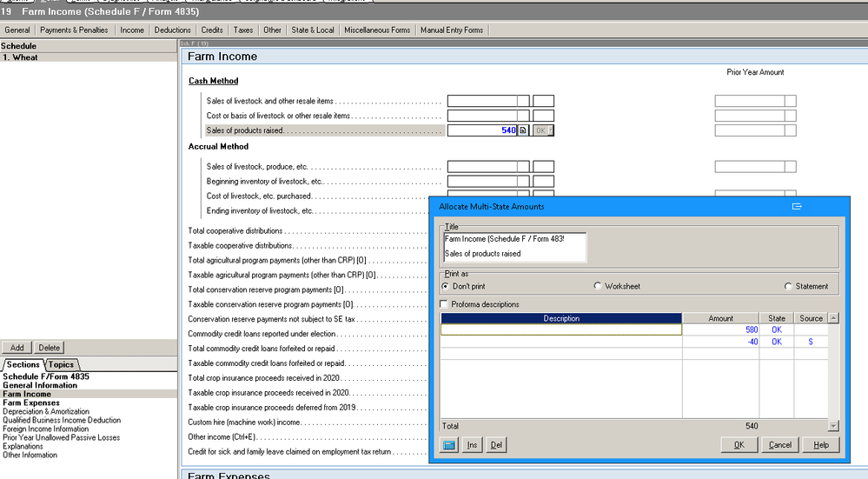The height and width of the screenshot is (479, 868).
Task: Go to the Schedule F/Form 4835 section
Action: click(46, 376)
